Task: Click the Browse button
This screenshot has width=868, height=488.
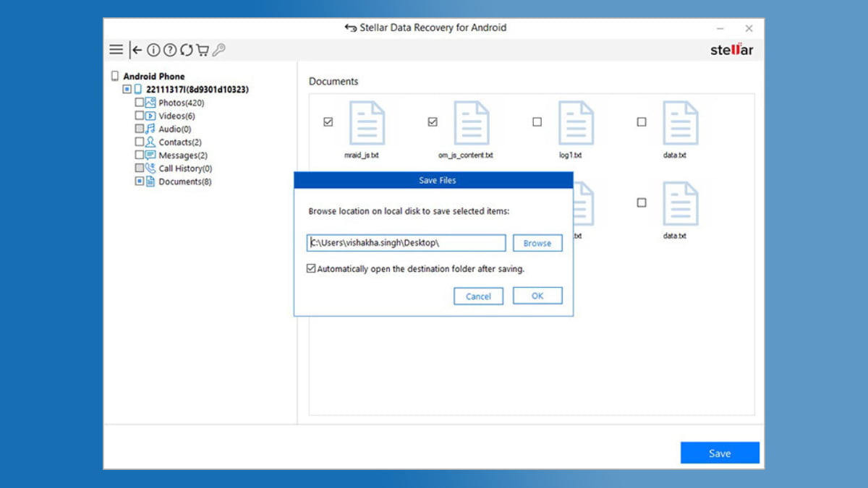Action: (537, 243)
